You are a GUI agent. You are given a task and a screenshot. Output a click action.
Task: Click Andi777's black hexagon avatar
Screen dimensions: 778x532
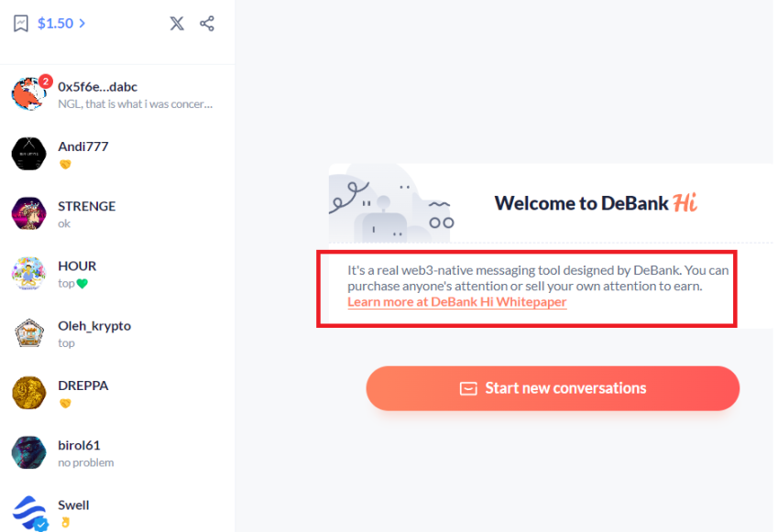coord(28,154)
